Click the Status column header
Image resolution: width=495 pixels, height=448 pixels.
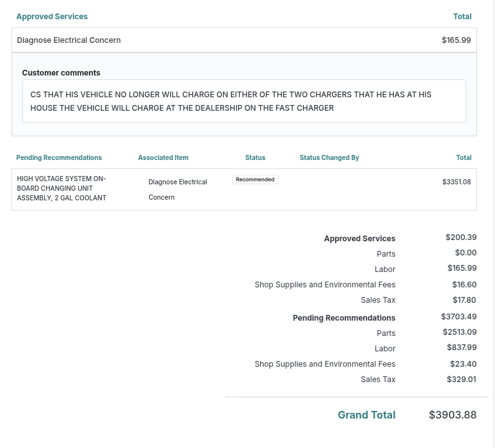click(x=255, y=157)
